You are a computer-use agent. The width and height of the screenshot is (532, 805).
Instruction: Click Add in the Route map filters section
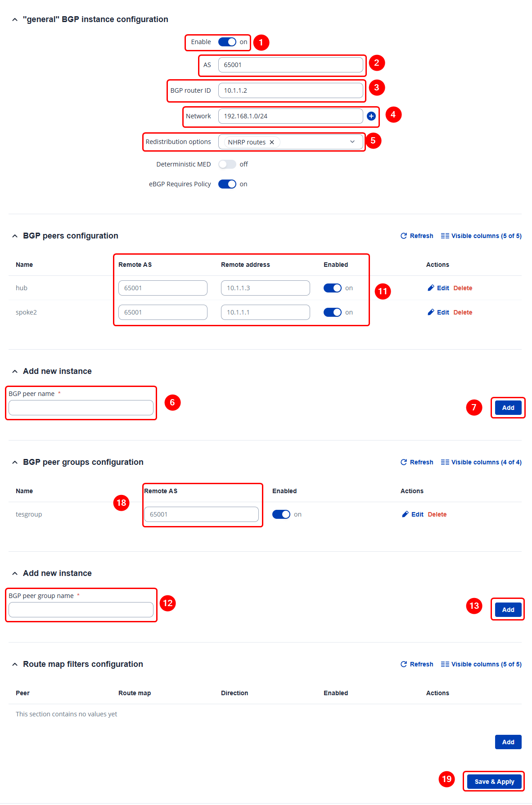click(x=508, y=742)
